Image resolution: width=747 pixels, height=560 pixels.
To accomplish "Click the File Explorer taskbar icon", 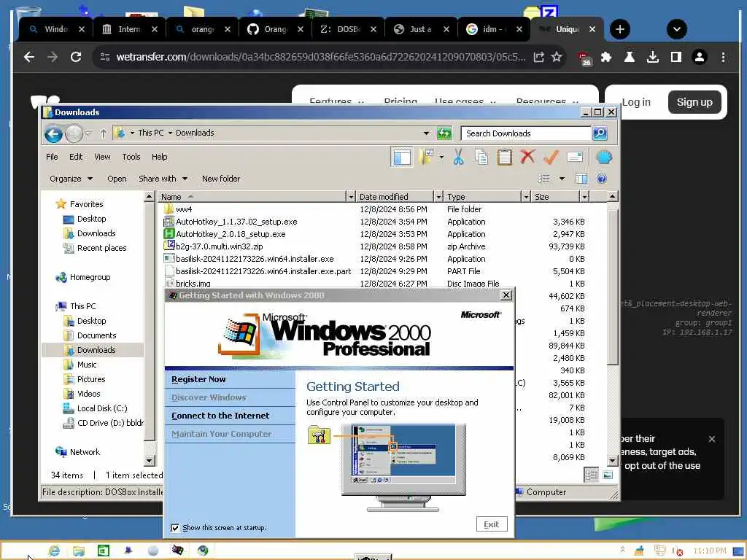I will click(x=79, y=551).
